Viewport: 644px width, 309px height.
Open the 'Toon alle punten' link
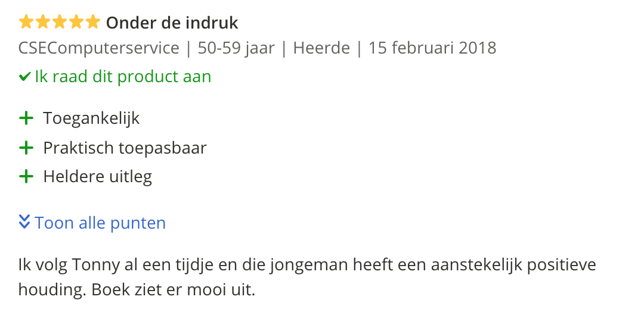(100, 223)
